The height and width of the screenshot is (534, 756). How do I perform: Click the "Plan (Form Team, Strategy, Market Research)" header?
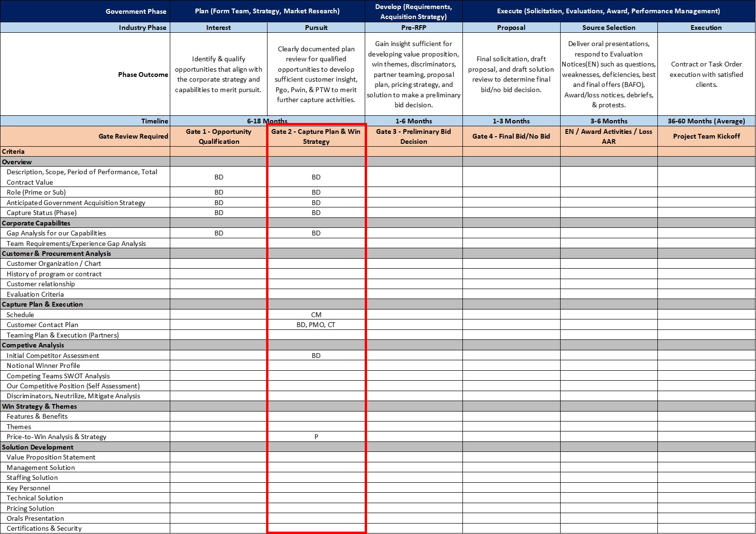pos(267,11)
